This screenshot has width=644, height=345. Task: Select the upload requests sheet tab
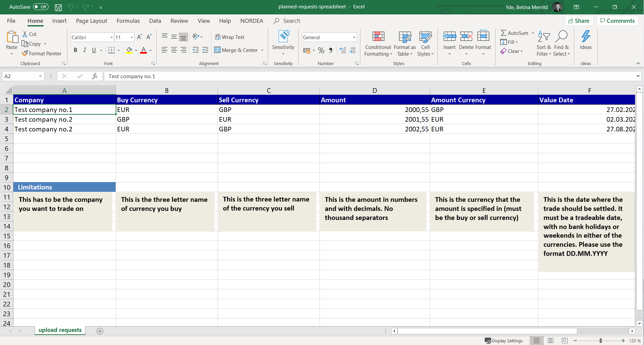[60, 330]
